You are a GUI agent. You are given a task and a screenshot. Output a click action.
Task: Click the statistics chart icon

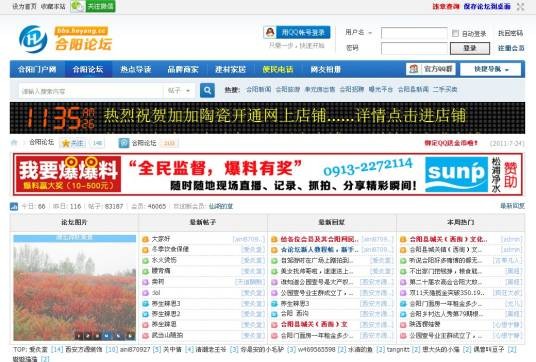(14, 206)
